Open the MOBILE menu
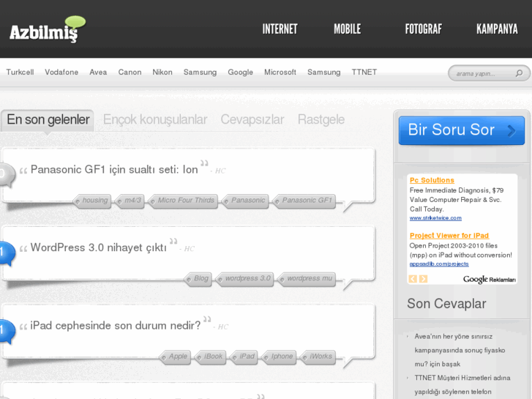This screenshot has height=399, width=532. click(x=347, y=29)
